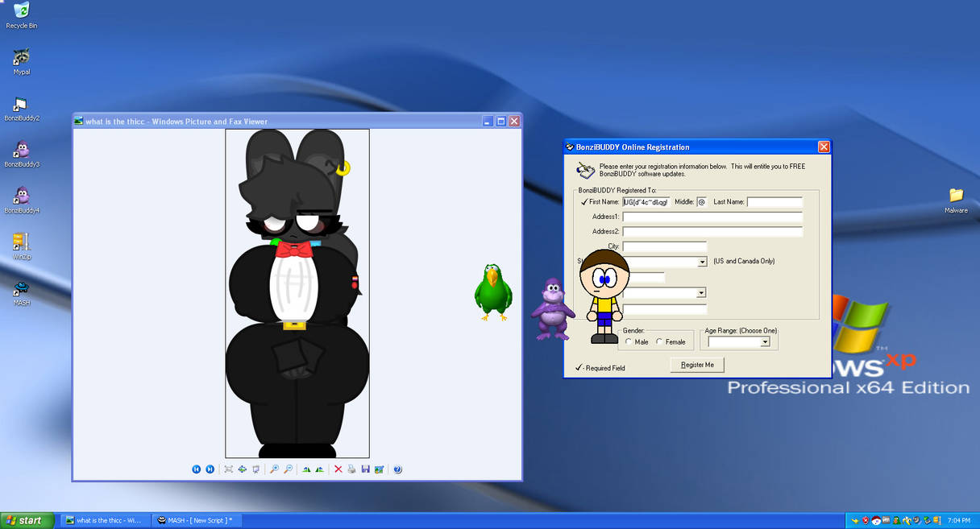
Task: Click the thicc character image in viewer
Action: [x=297, y=294]
